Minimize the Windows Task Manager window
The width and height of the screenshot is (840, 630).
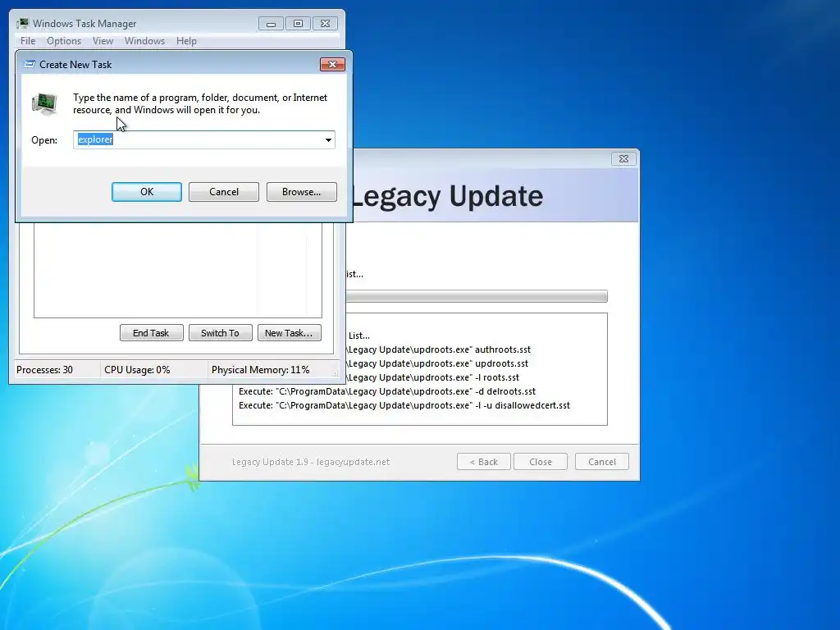(271, 24)
